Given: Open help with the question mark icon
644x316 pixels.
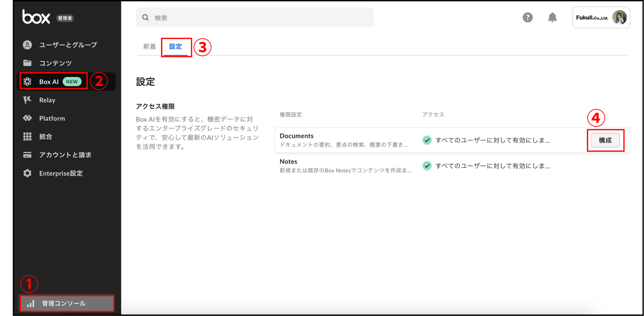Looking at the screenshot, I should tap(528, 17).
